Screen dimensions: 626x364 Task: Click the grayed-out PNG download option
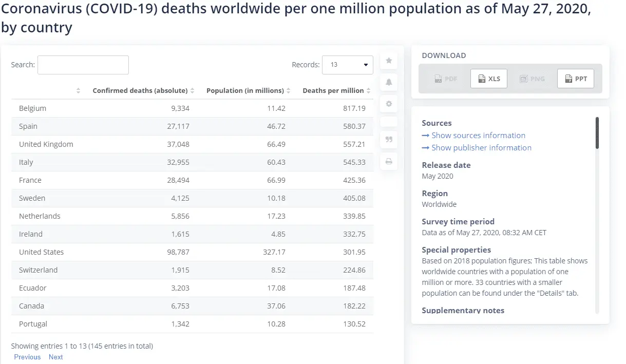point(532,79)
